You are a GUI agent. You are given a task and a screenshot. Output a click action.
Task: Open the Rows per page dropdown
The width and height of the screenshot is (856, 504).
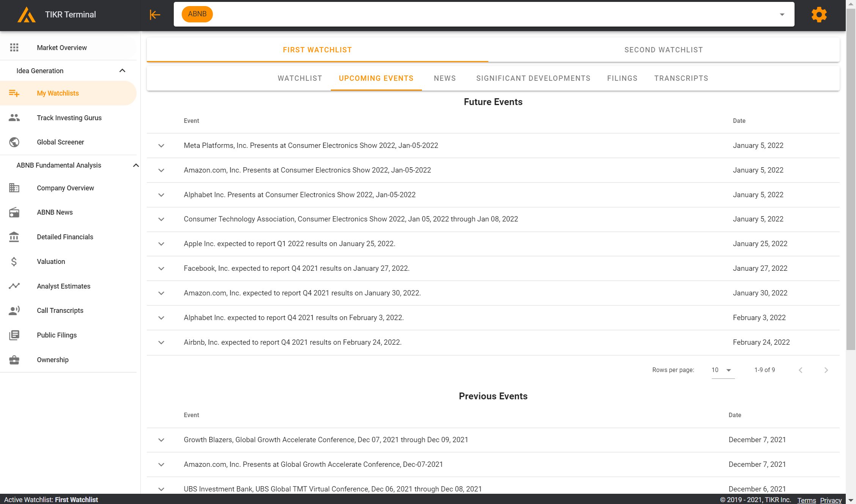(723, 370)
